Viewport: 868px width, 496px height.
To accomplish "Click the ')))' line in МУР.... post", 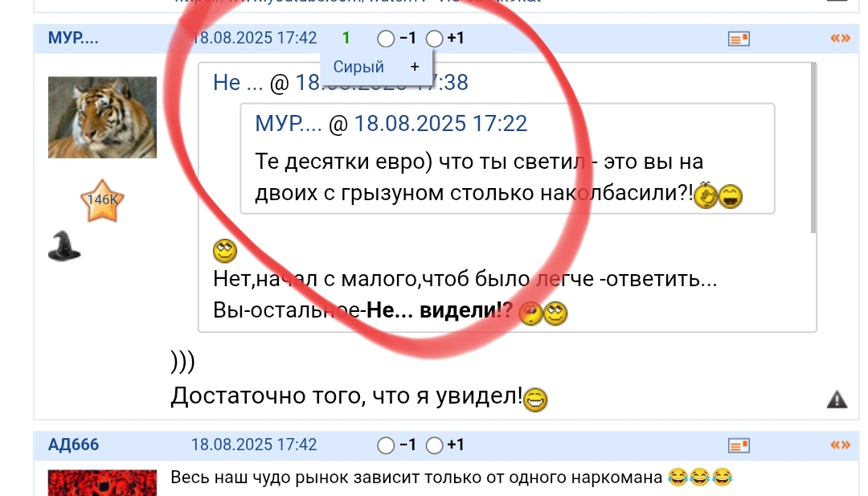I will pos(183,362).
